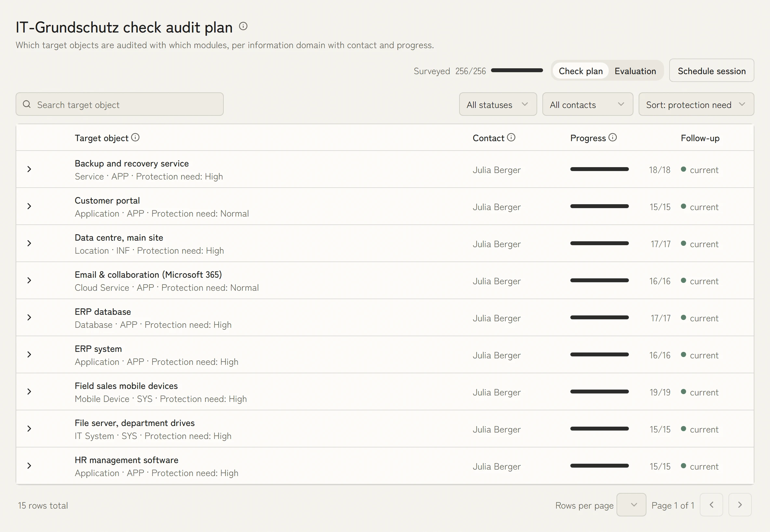
Task: Click the 15 rows total text
Action: pos(43,505)
